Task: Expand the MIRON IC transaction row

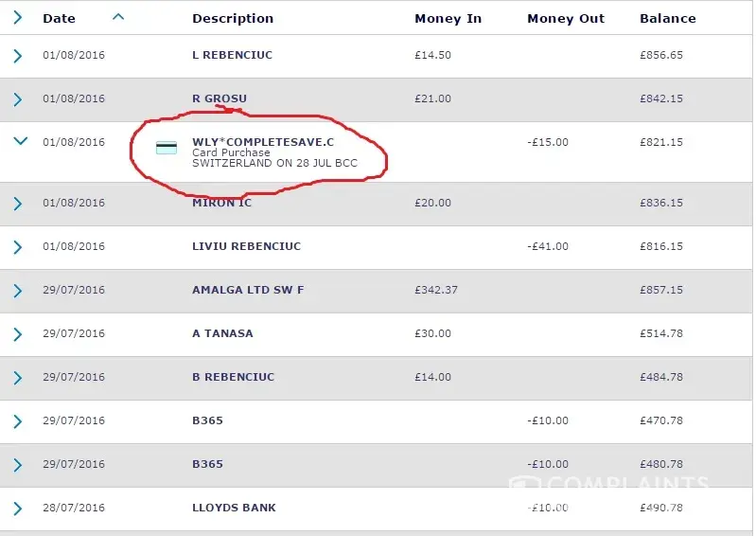Action: [x=18, y=204]
